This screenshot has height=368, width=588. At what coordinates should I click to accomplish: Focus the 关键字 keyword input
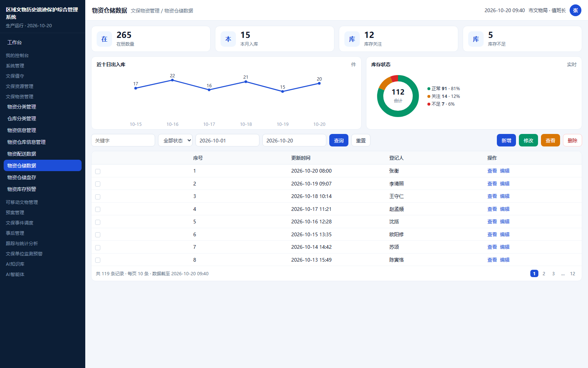(123, 140)
